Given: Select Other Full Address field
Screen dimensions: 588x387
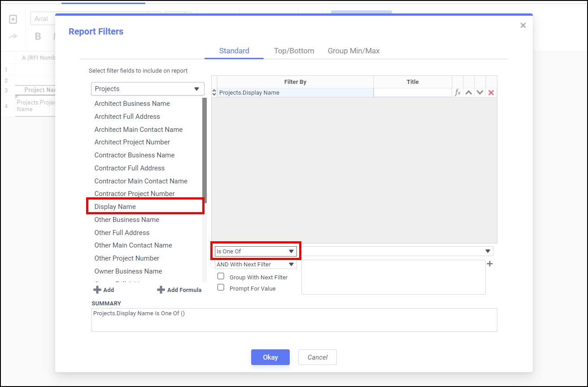Looking at the screenshot, I should pos(122,233).
